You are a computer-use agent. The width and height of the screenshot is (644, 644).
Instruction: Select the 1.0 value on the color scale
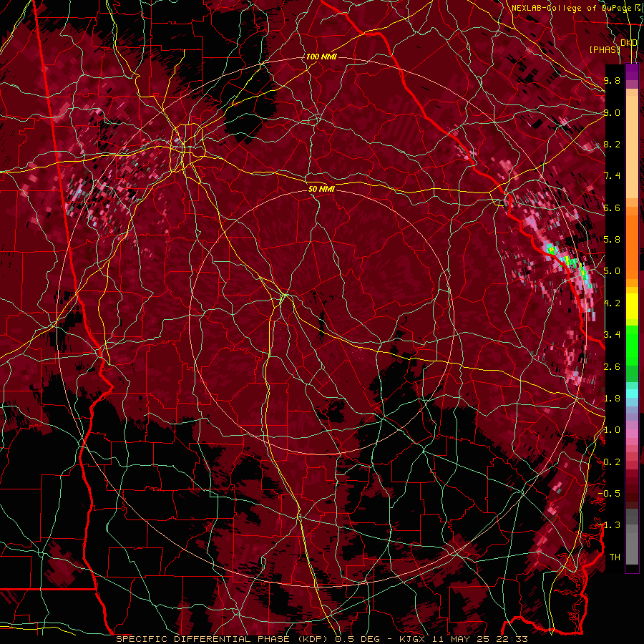[x=612, y=430]
